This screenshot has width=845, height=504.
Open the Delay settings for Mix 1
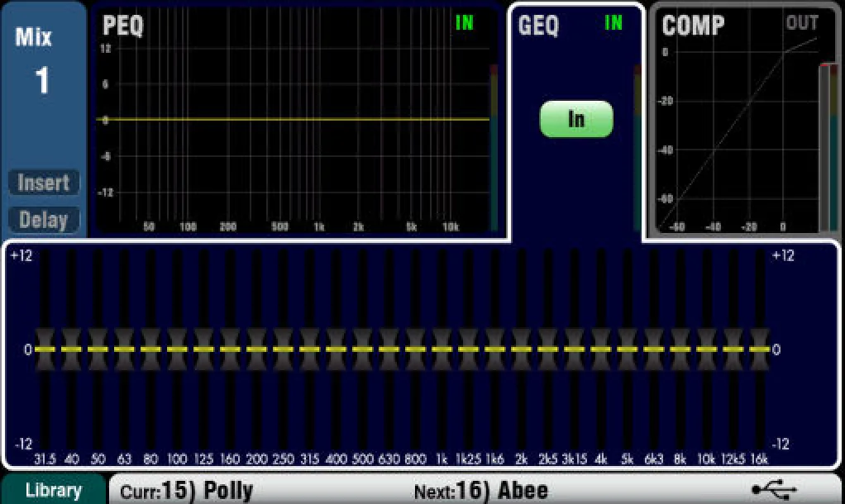click(44, 220)
